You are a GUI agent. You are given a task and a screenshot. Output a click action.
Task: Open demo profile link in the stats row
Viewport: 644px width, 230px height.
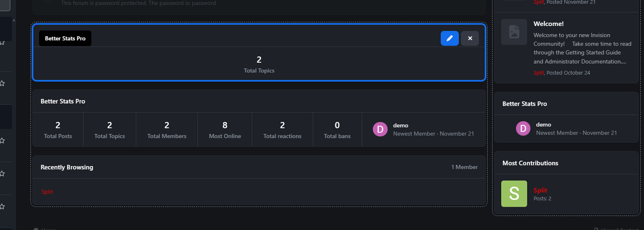[x=400, y=125]
